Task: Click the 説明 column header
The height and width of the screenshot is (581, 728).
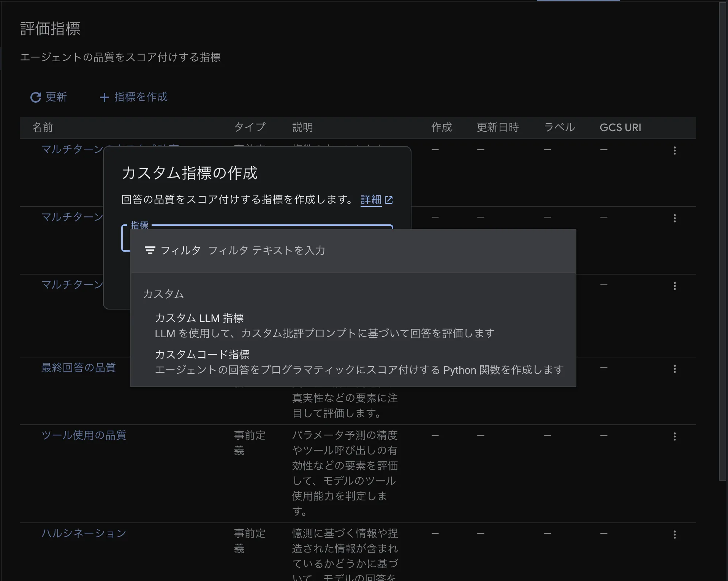Action: (x=302, y=127)
